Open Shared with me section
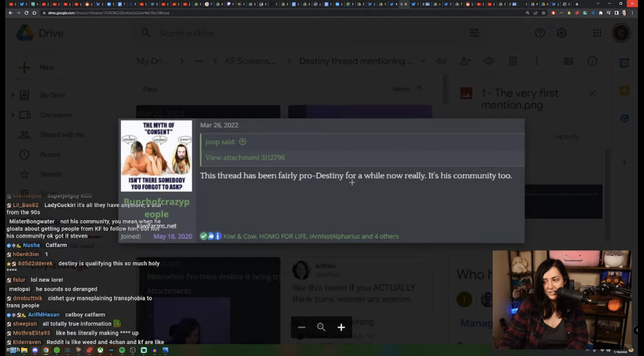644x356 pixels. [62, 134]
